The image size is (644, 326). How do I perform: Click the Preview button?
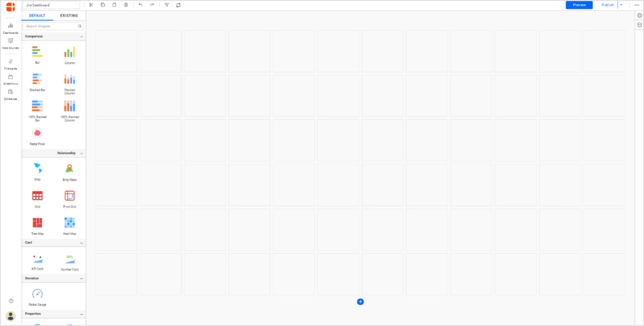(579, 5)
